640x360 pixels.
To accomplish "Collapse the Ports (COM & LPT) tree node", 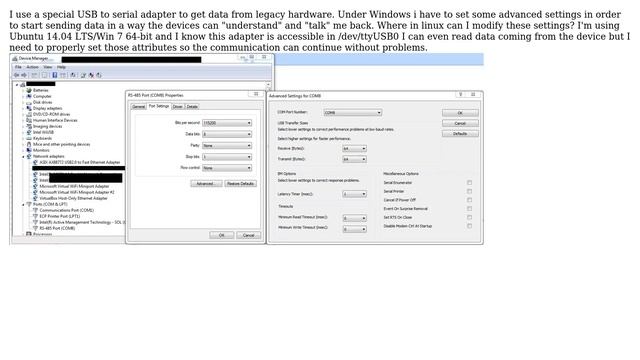I will 23,204.
